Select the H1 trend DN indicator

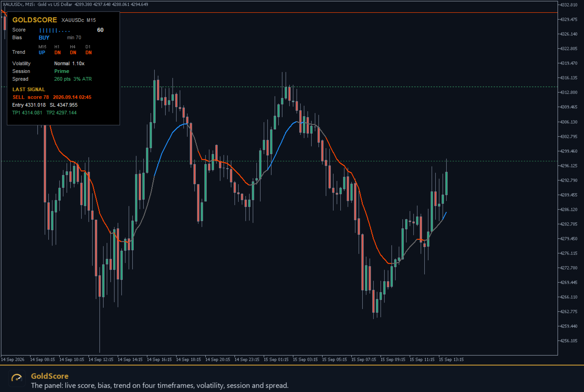[57, 52]
